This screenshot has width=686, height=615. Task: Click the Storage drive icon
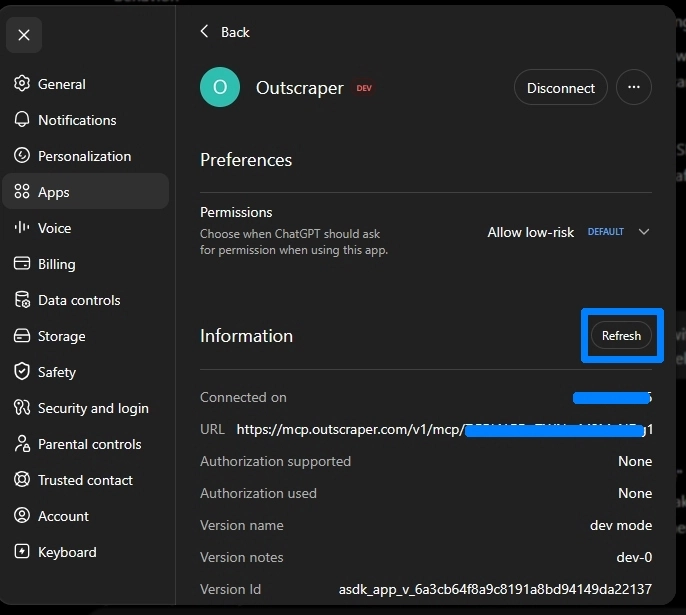(x=22, y=336)
